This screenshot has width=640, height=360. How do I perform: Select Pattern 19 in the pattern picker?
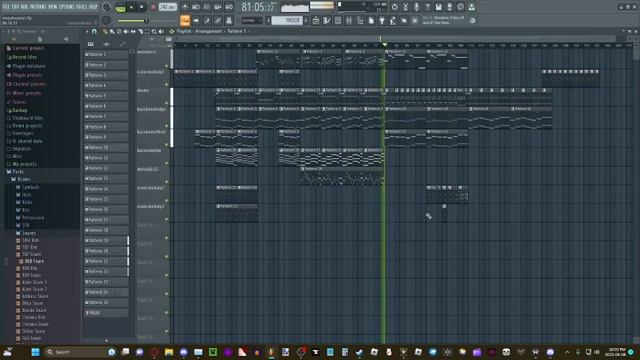106,240
